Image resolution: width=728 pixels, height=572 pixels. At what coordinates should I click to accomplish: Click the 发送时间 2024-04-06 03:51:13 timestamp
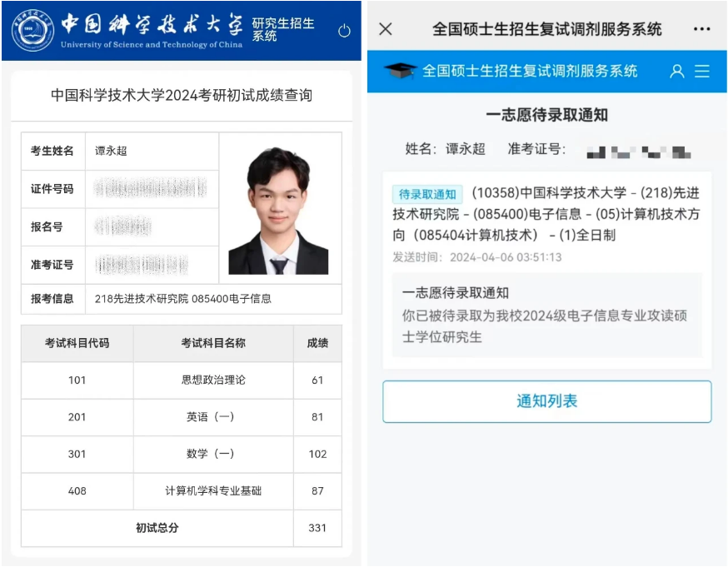tap(477, 257)
